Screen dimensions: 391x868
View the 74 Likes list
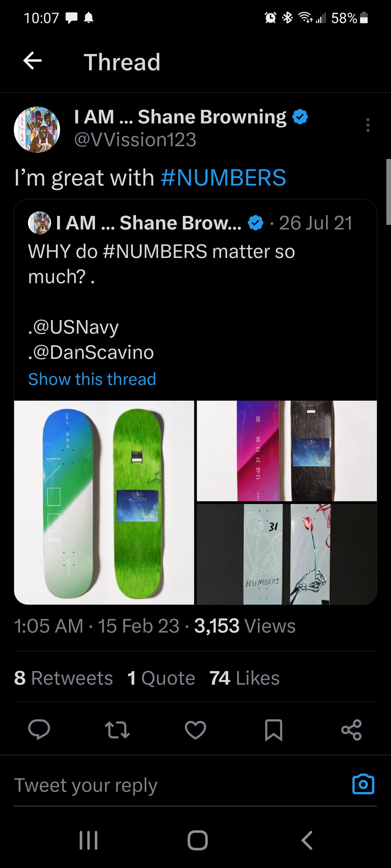pyautogui.click(x=245, y=678)
